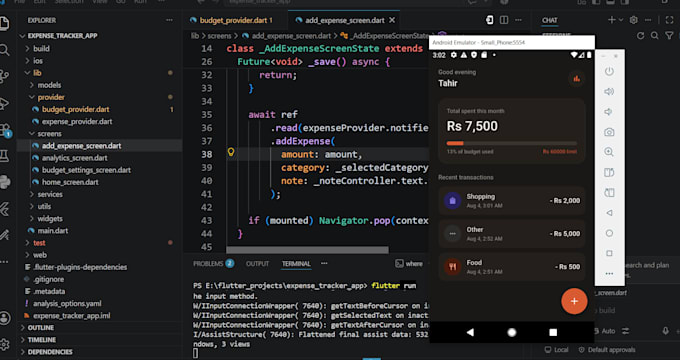Click the chat tools configure icon beside Auto
The image size is (680, 360).
pyautogui.click(x=625, y=331)
